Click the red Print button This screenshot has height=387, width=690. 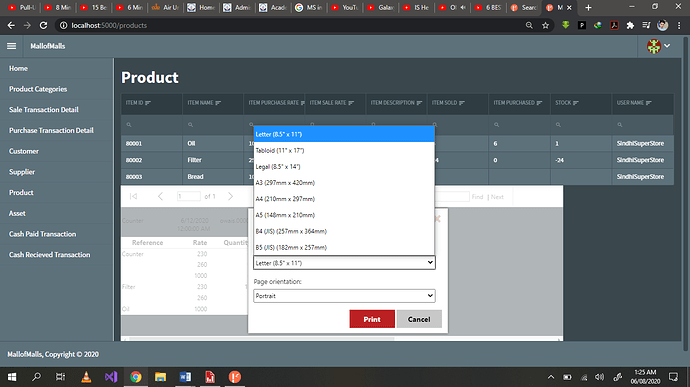tap(372, 319)
